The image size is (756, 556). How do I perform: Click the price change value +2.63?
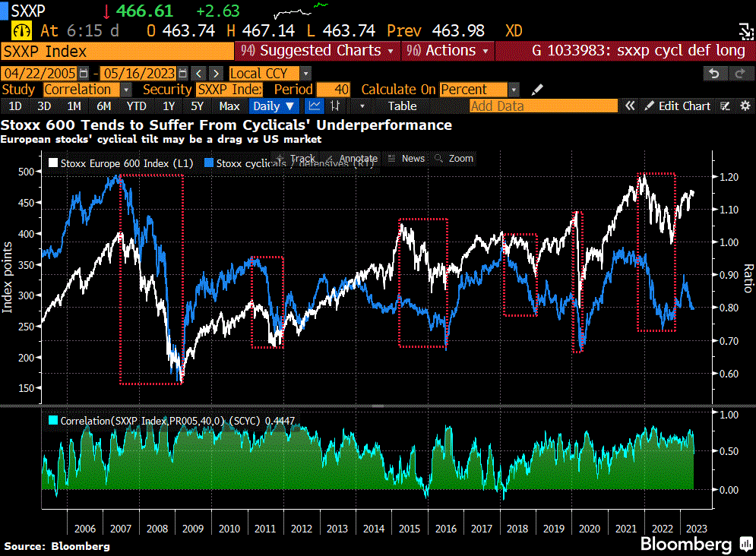218,11
